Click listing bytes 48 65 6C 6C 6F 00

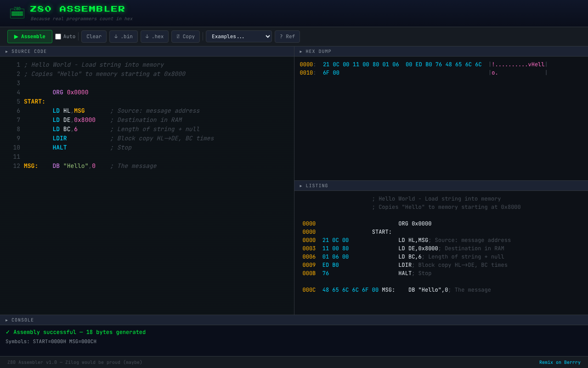tap(351, 290)
